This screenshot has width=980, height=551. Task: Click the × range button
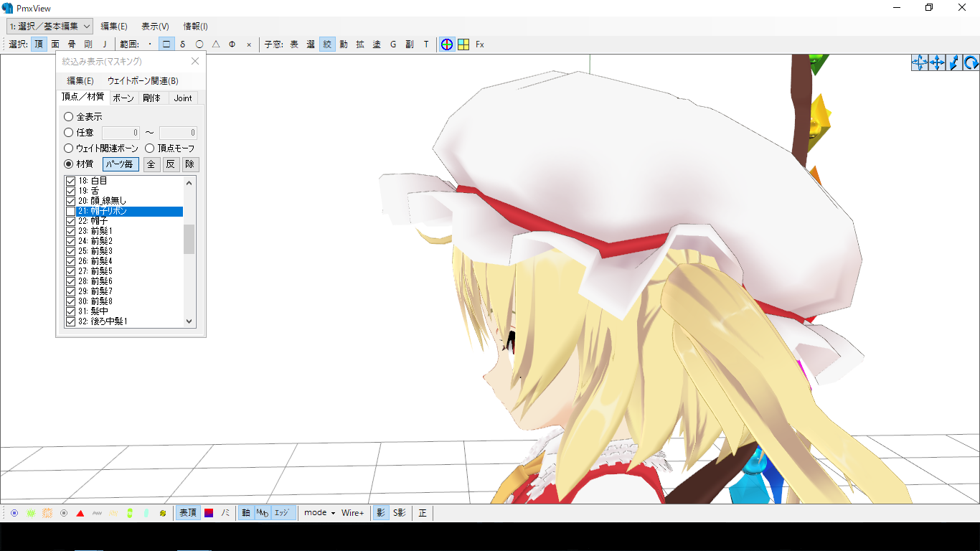pyautogui.click(x=249, y=44)
